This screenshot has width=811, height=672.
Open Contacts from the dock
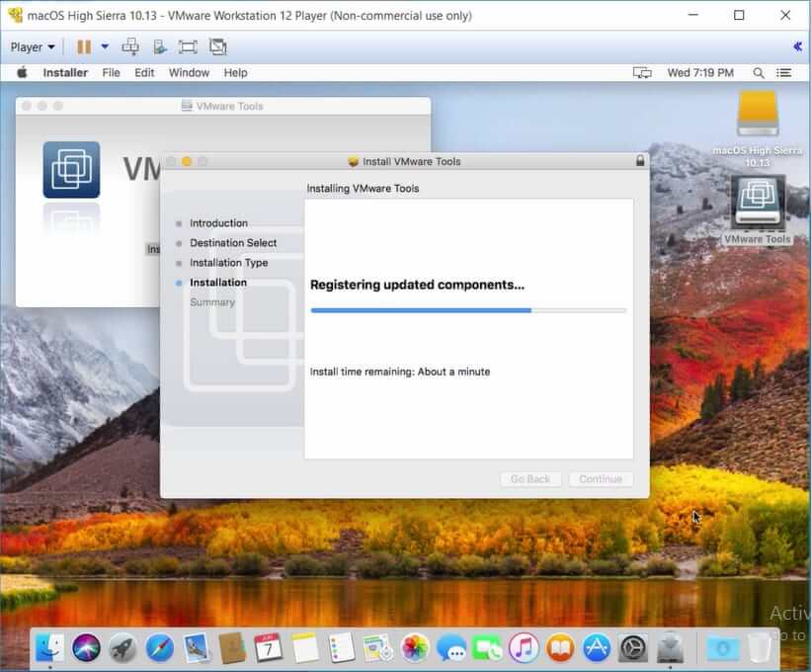232,647
